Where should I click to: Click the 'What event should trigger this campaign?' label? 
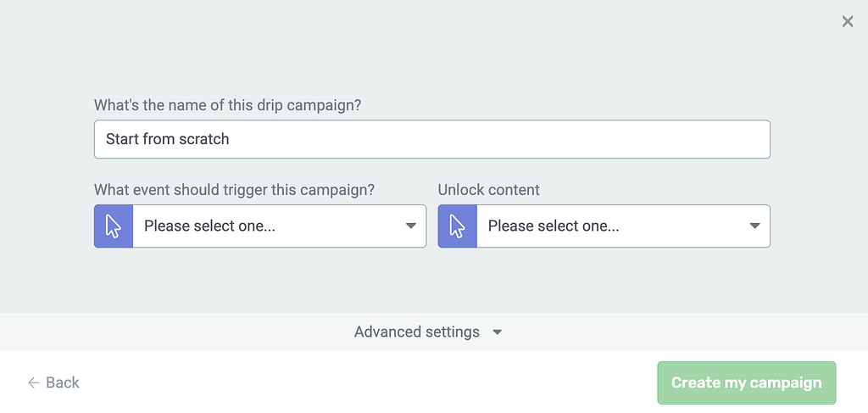[x=234, y=190]
